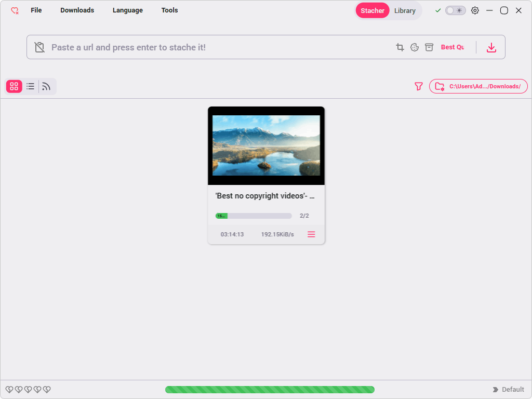Image resolution: width=532 pixels, height=399 pixels.
Task: Click the filter funnel icon
Action: (418, 86)
